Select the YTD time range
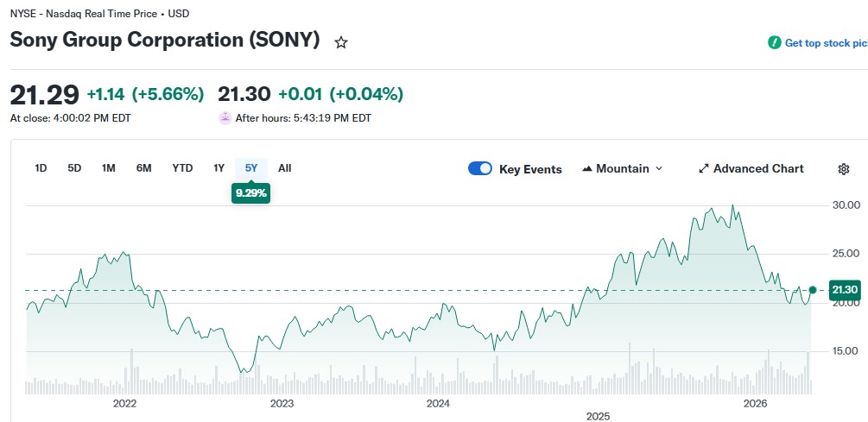Viewport: 868px width, 422px height. 183,168
